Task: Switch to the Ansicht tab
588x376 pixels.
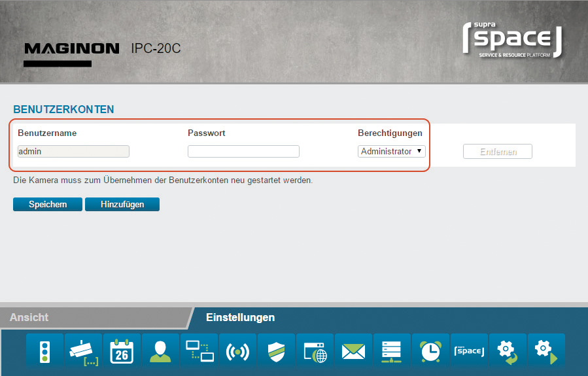Action: point(29,317)
